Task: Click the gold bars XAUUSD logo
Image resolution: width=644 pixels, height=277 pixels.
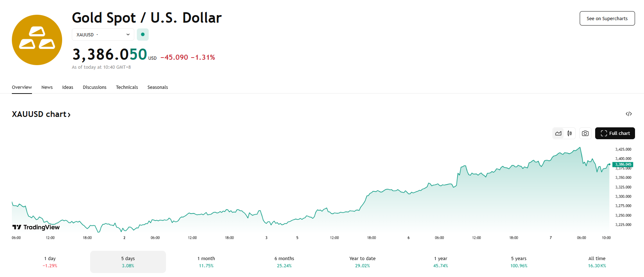Action: click(x=37, y=40)
